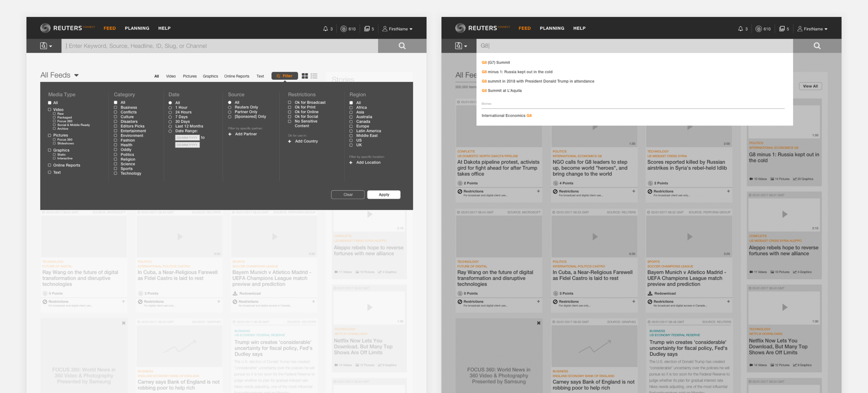The image size is (868, 393).
Task: Select Partner Only source radio button
Action: point(229,112)
